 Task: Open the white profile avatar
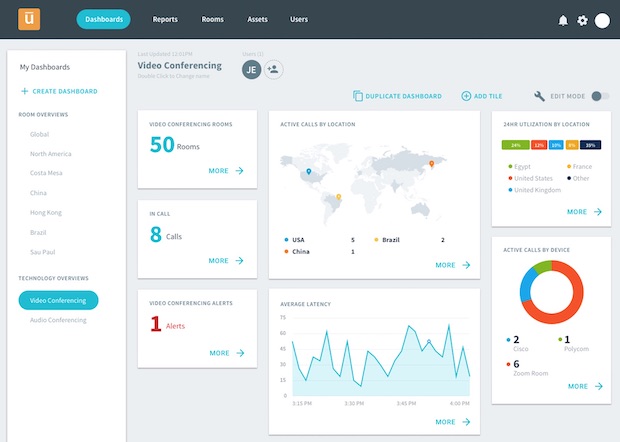point(602,20)
